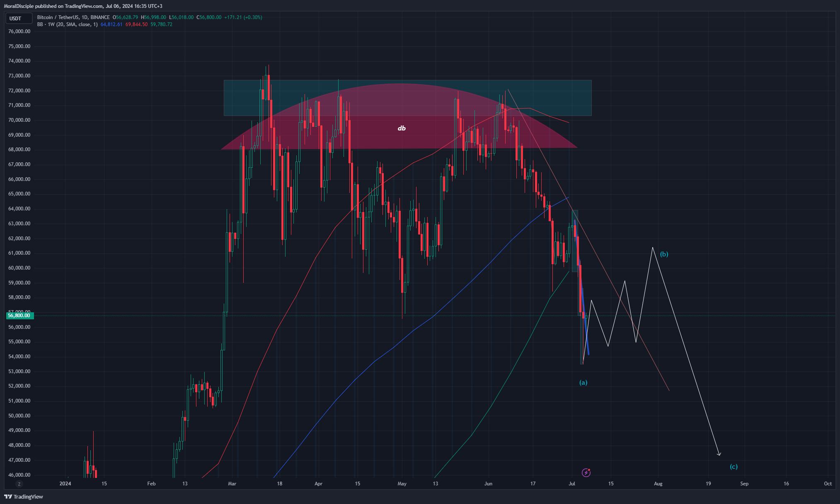Viewport: 840px width, 504px height.
Task: Click the (a) wave label
Action: 583,383
